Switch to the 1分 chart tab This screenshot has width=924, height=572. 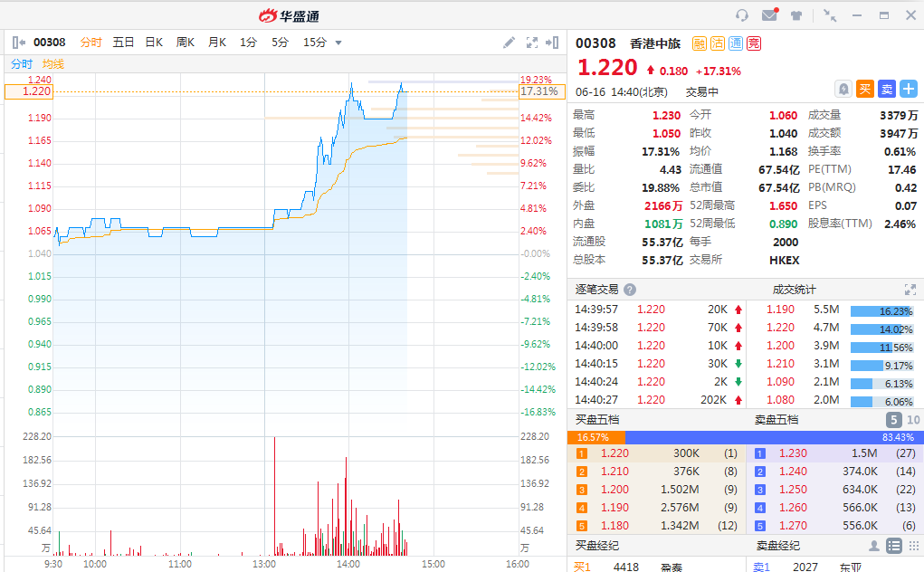pos(248,43)
